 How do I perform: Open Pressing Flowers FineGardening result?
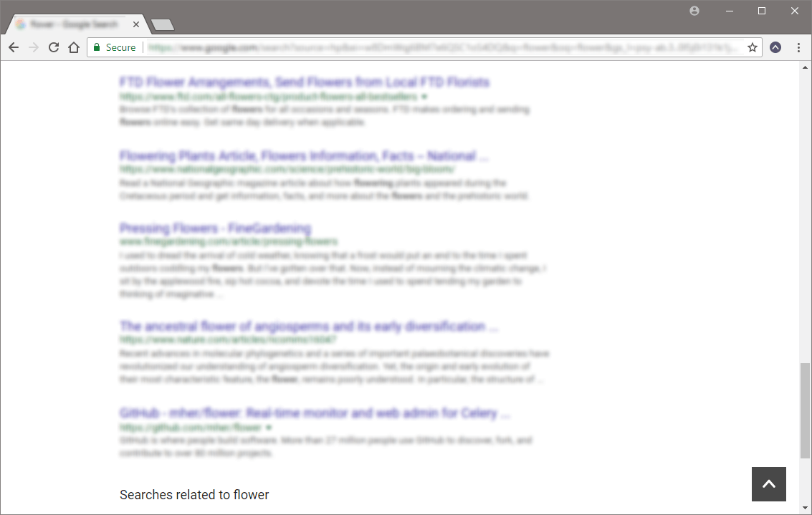click(x=216, y=228)
